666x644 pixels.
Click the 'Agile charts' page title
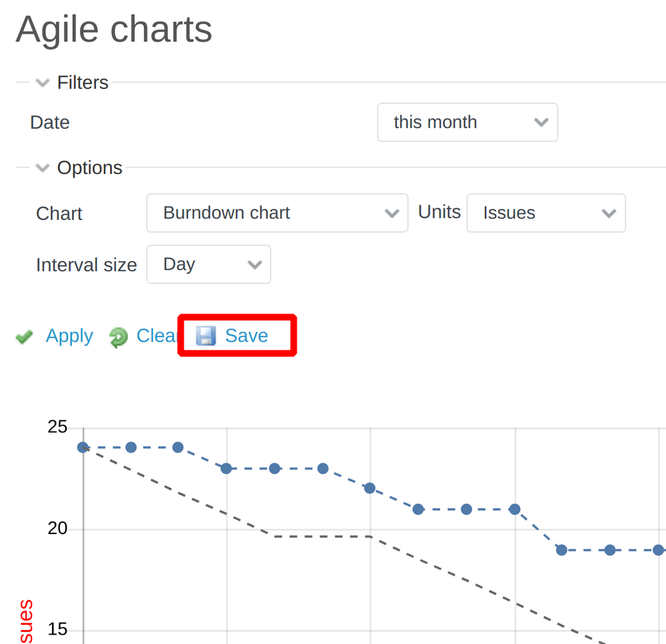(x=113, y=29)
